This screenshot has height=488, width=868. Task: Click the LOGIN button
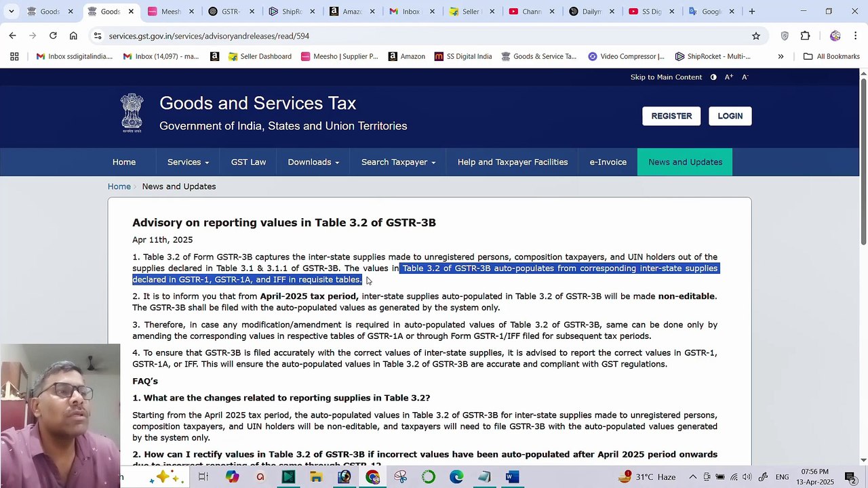(730, 116)
